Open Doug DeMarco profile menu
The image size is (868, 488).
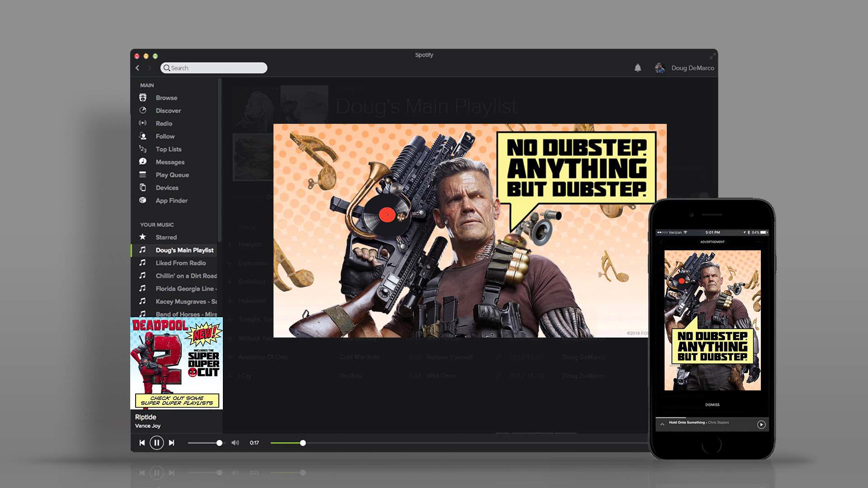692,68
